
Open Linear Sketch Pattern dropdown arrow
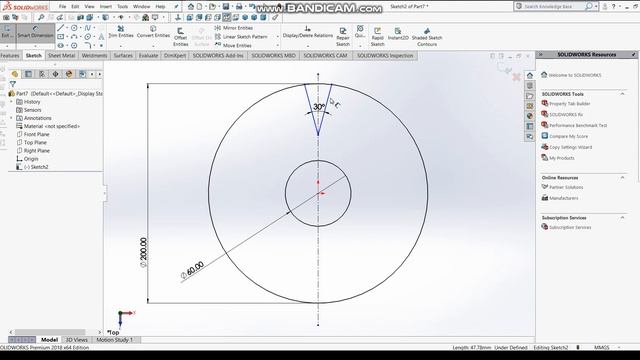tap(278, 37)
